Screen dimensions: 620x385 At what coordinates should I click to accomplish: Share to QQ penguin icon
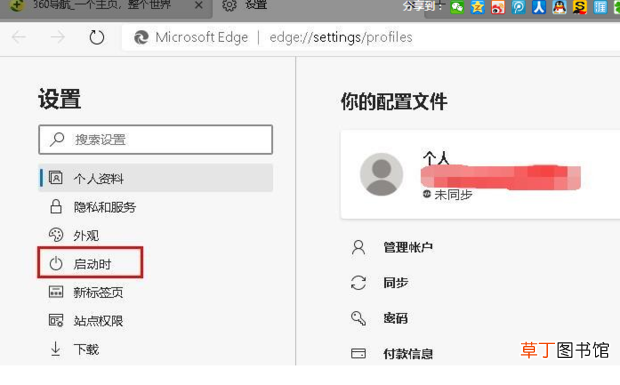[559, 7]
